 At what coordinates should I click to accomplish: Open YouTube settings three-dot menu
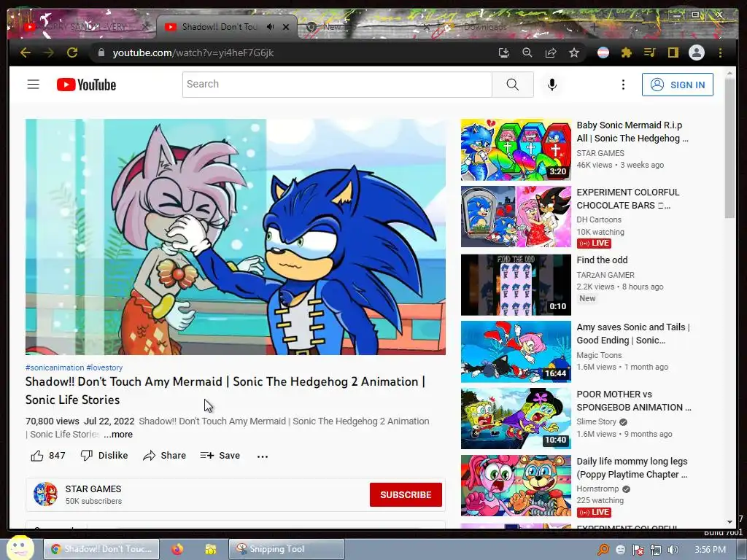tap(623, 85)
